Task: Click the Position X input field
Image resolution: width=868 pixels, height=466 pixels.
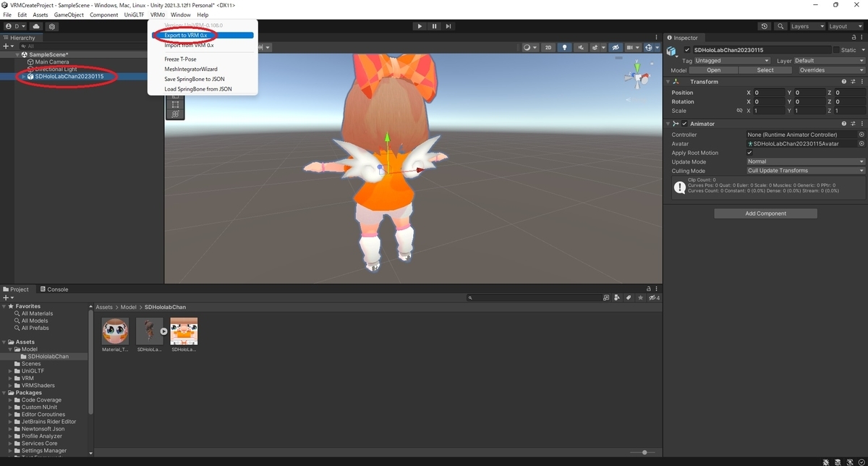Action: [x=769, y=93]
